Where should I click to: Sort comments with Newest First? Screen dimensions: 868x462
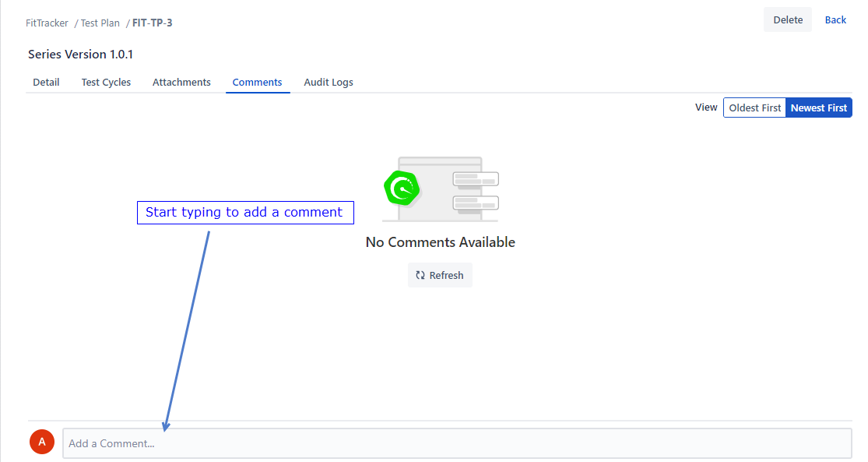[818, 108]
